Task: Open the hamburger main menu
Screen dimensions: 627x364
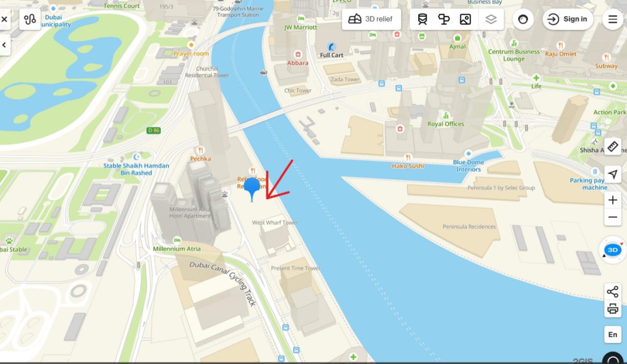Action: (x=613, y=19)
